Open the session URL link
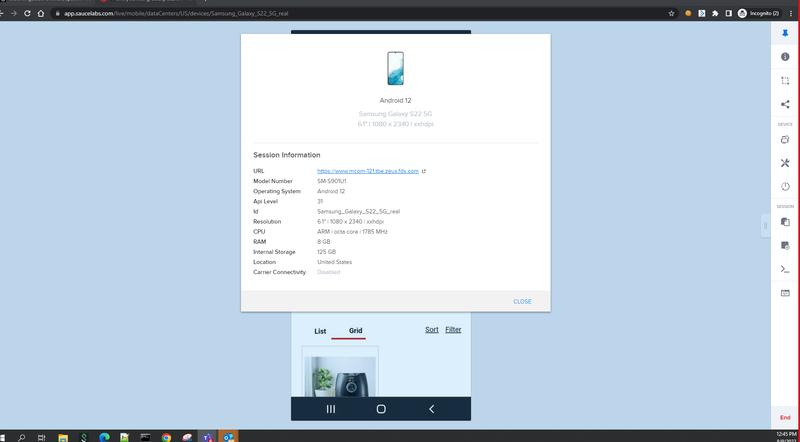Screen dimensions: 800x442 click(x=368, y=171)
